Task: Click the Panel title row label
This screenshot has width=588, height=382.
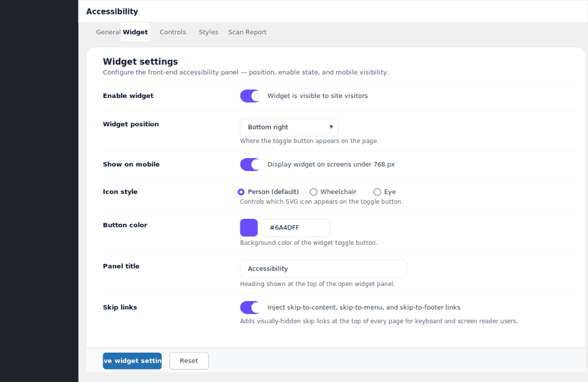Action: (x=121, y=266)
